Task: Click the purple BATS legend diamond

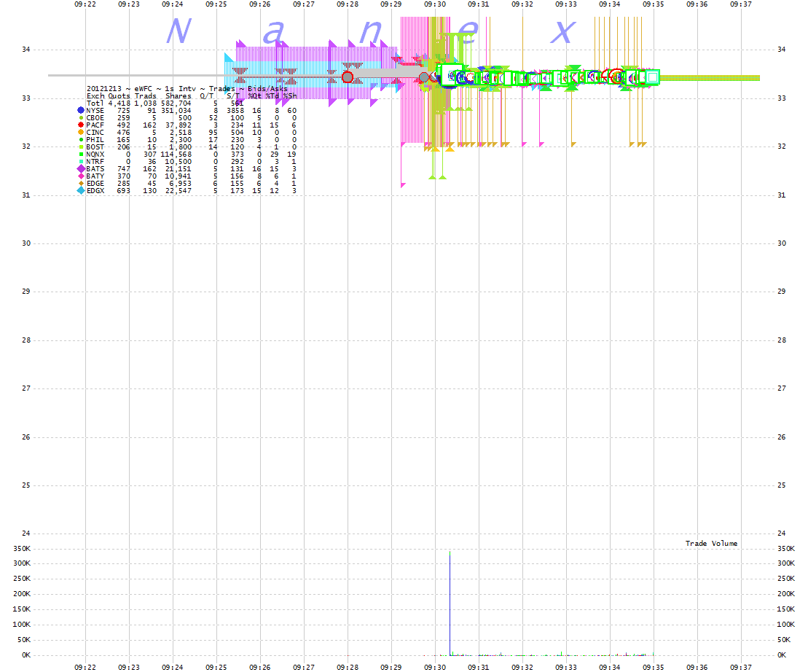Action: [81, 168]
